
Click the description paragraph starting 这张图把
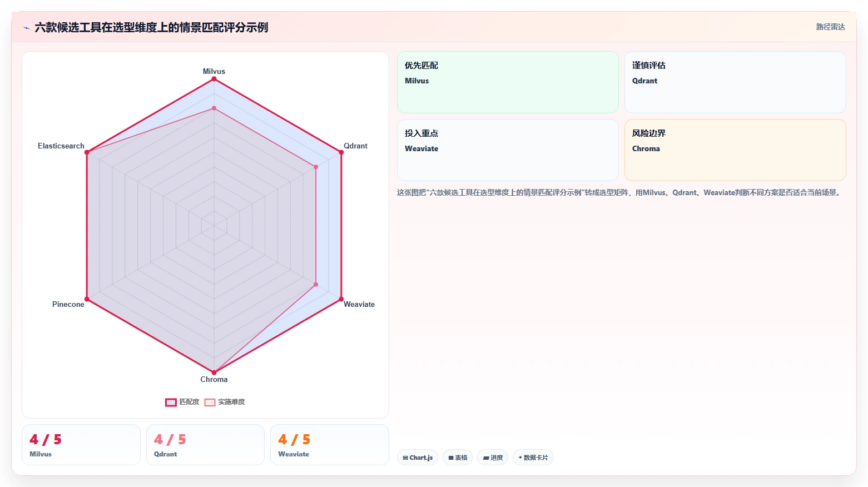620,192
